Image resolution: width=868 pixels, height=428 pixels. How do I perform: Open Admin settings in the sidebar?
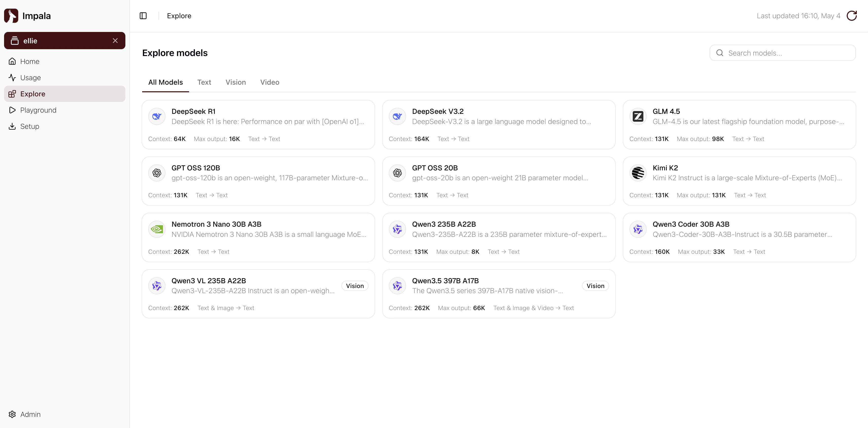click(x=65, y=414)
